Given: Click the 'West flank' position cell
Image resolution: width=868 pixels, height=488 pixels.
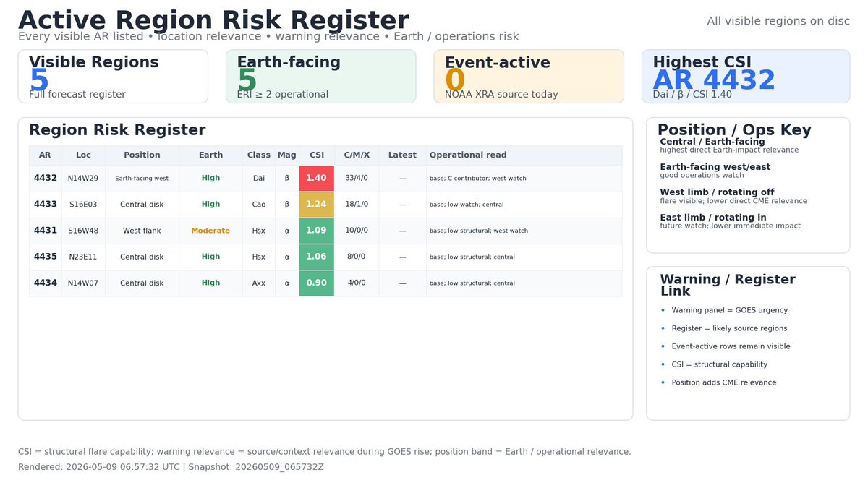Looking at the screenshot, I should pos(142,231).
